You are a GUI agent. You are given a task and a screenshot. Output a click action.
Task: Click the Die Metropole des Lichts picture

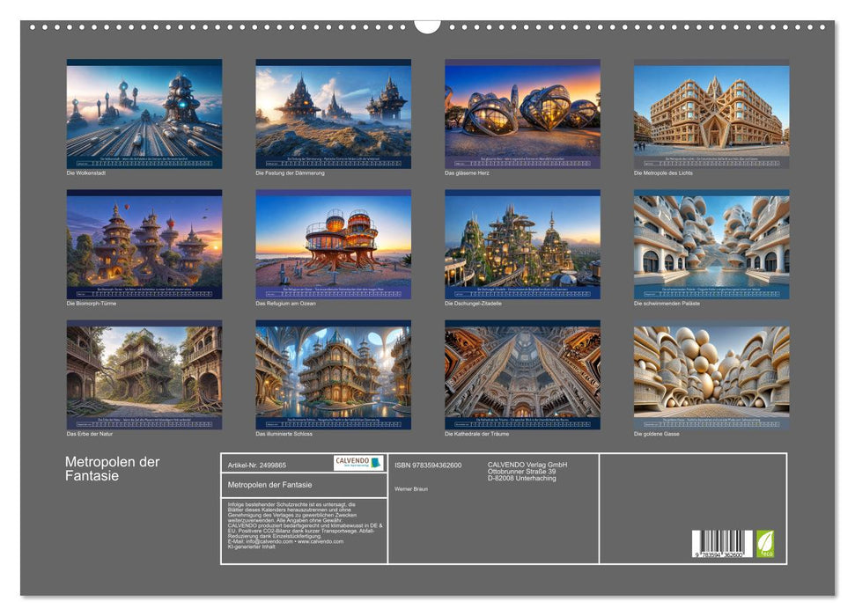(x=711, y=114)
